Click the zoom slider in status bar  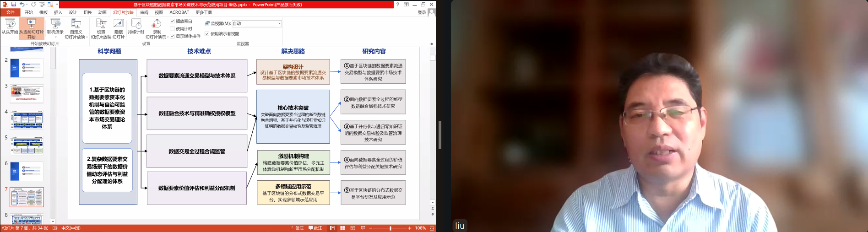pos(390,228)
